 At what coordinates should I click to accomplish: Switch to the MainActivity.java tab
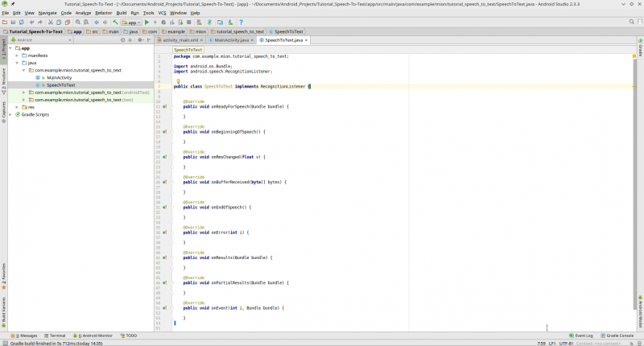229,39
